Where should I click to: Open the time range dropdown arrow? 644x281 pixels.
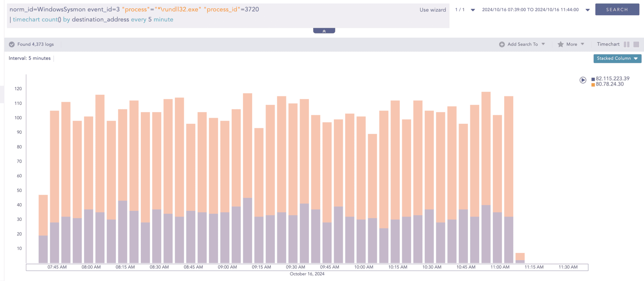click(587, 10)
